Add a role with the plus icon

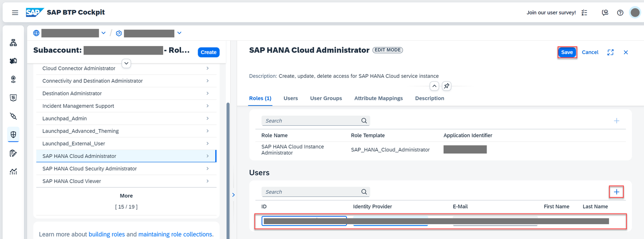(616, 121)
